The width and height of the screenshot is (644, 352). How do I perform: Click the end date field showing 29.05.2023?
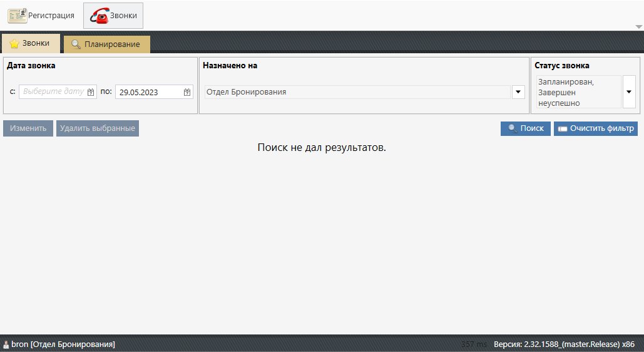tap(148, 92)
